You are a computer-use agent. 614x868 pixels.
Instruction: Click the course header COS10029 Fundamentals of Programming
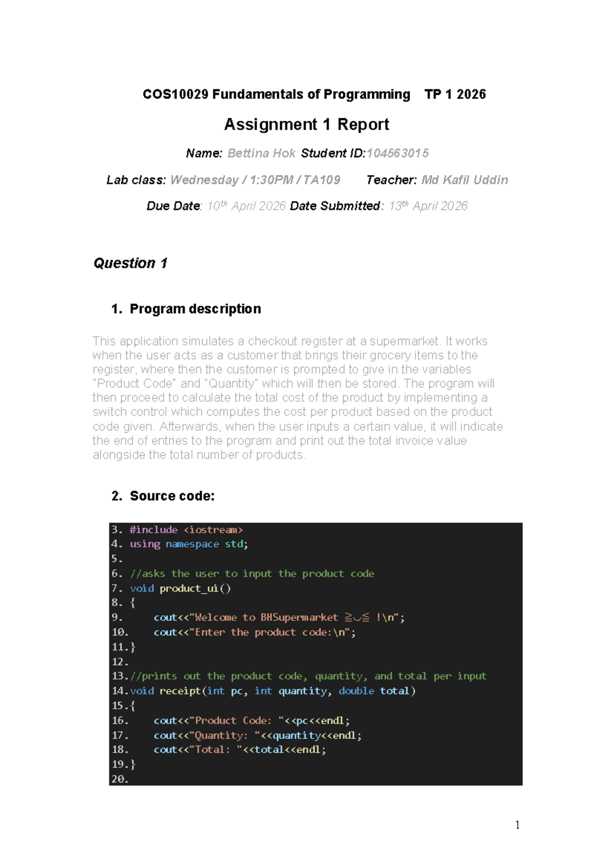point(276,94)
